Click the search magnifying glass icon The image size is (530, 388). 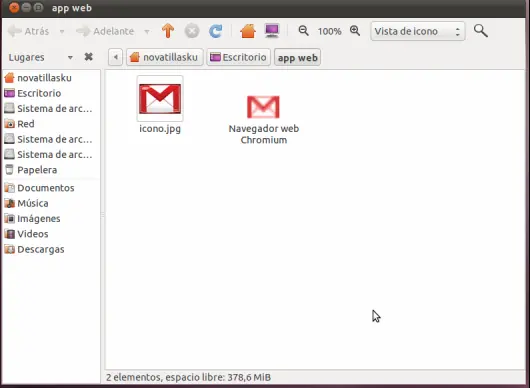pos(481,31)
